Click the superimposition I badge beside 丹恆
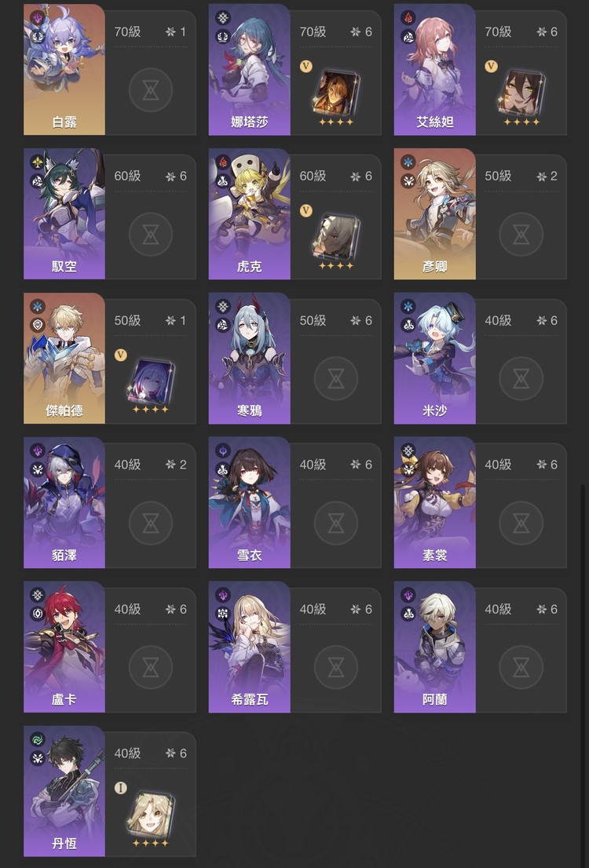 [121, 788]
